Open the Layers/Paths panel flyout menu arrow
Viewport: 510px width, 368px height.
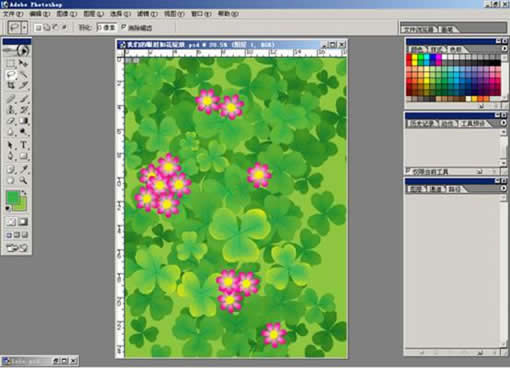(x=504, y=189)
